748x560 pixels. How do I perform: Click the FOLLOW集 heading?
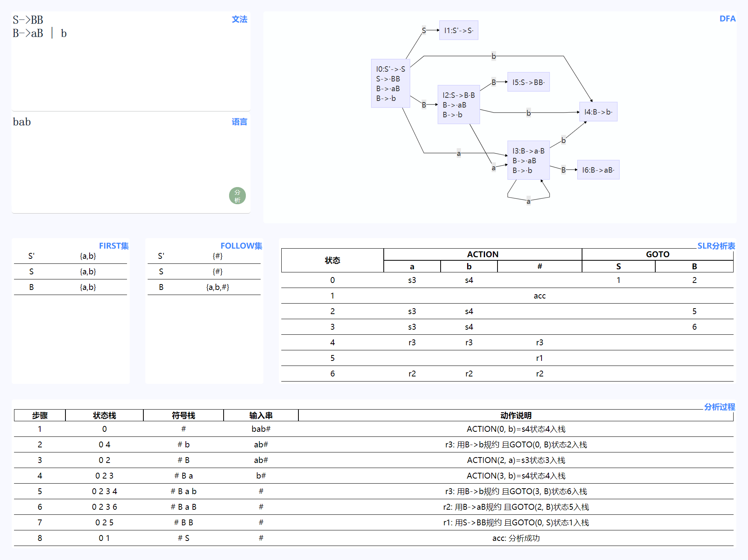(241, 246)
